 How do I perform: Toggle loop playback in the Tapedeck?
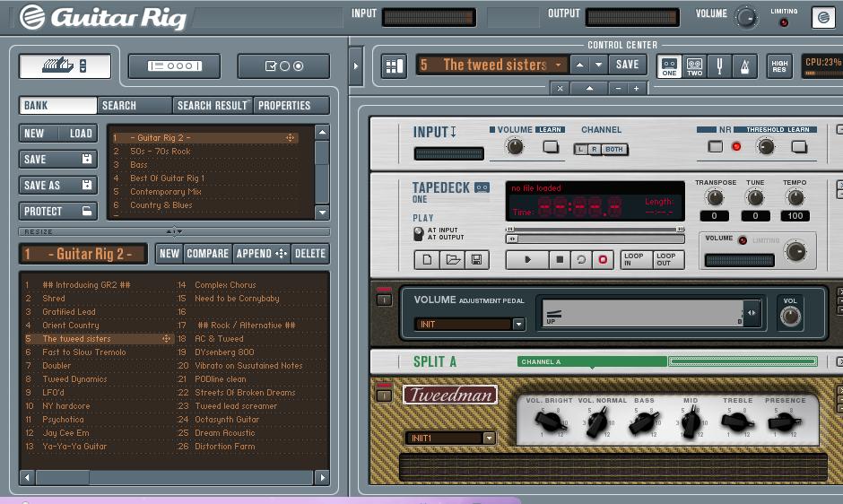pyautogui.click(x=581, y=260)
